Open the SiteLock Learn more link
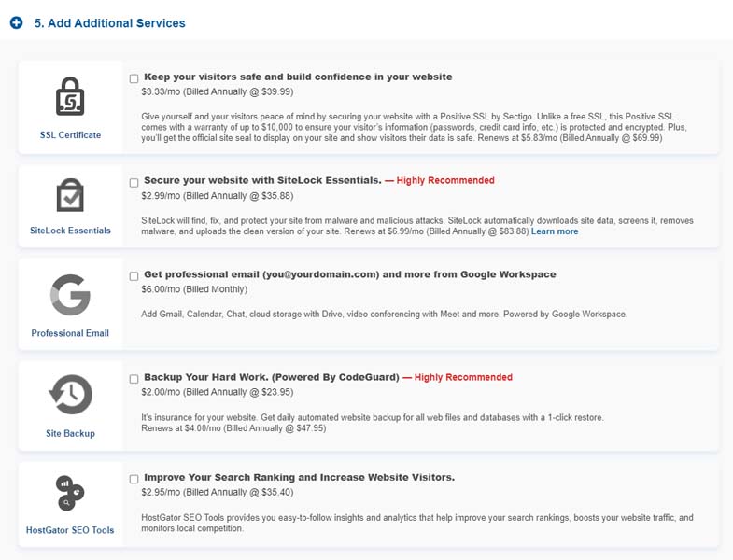Image resolution: width=733 pixels, height=560 pixels. tap(555, 231)
